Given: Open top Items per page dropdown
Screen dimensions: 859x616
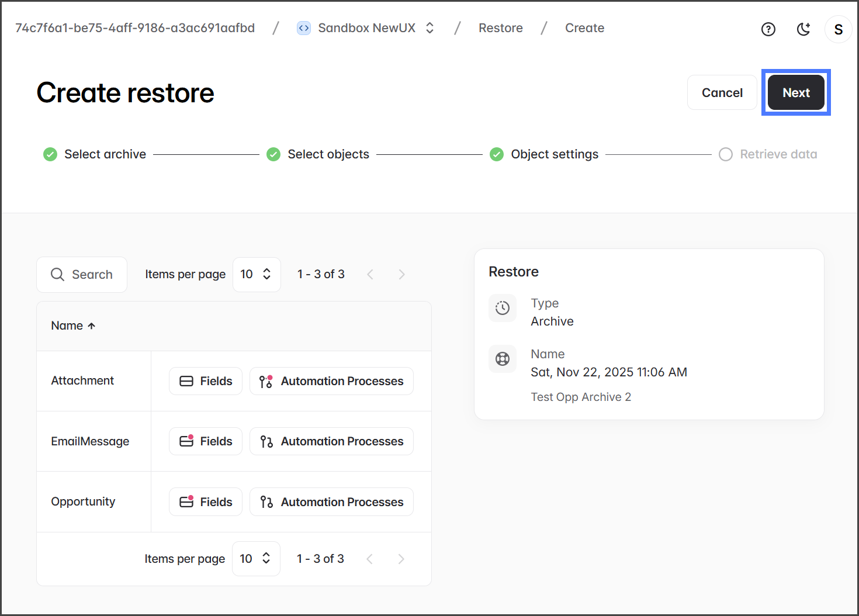Looking at the screenshot, I should pyautogui.click(x=256, y=275).
